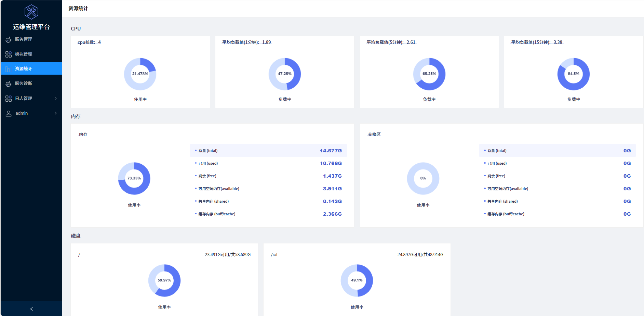Image resolution: width=644 pixels, height=316 pixels.
Task: Select the memory 总量 (total) row
Action: (x=268, y=151)
